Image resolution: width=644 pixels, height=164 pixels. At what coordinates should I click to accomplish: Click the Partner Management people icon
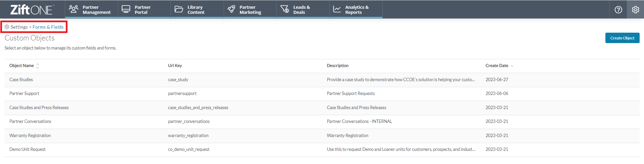[x=74, y=9]
